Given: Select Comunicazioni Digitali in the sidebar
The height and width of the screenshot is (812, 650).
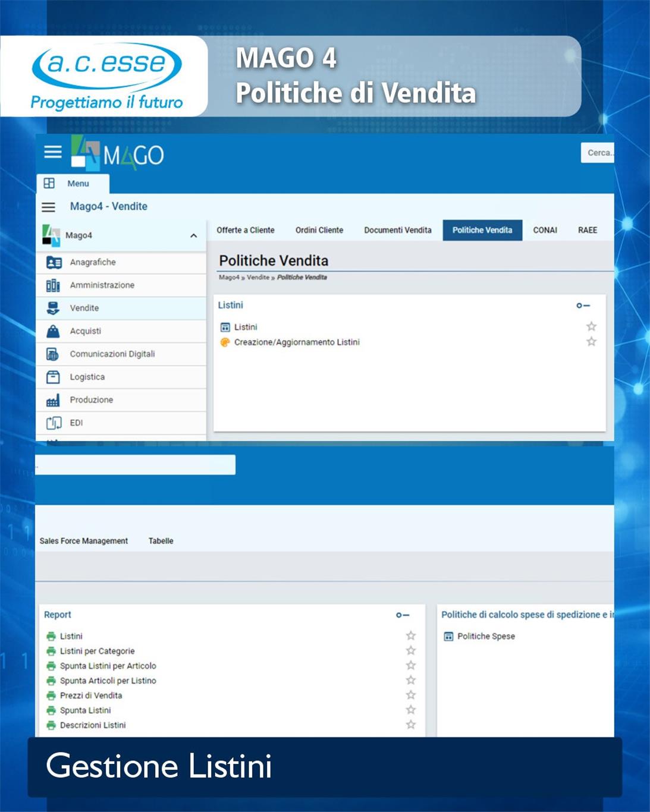Looking at the screenshot, I should (112, 354).
